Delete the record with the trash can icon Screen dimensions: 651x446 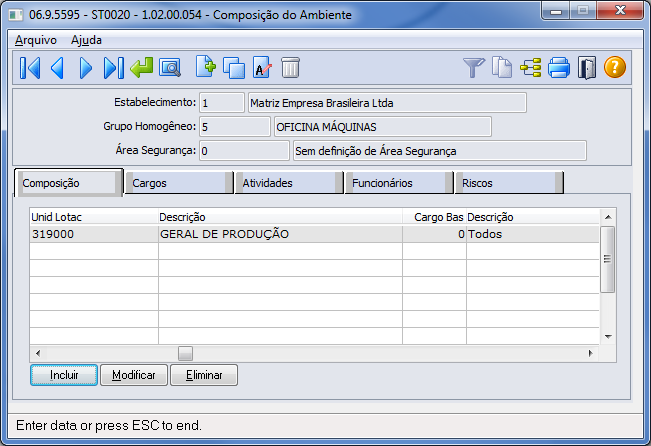[290, 68]
